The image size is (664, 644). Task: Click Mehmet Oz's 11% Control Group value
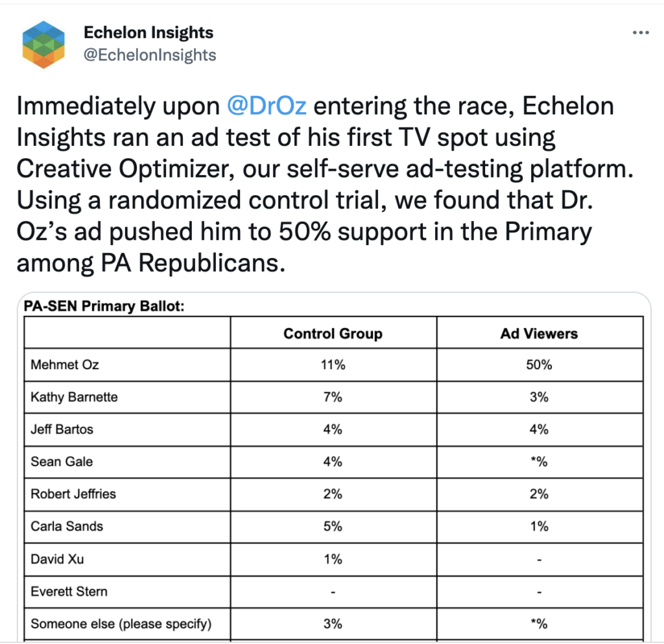(x=333, y=365)
